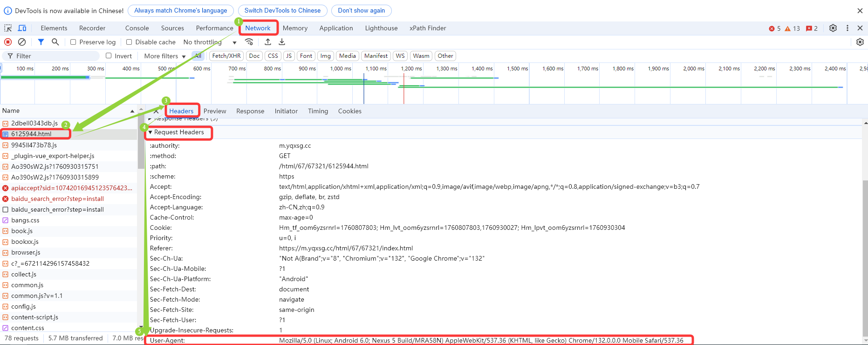The height and width of the screenshot is (345, 868).
Task: Click Don't show again button
Action: [x=362, y=11]
